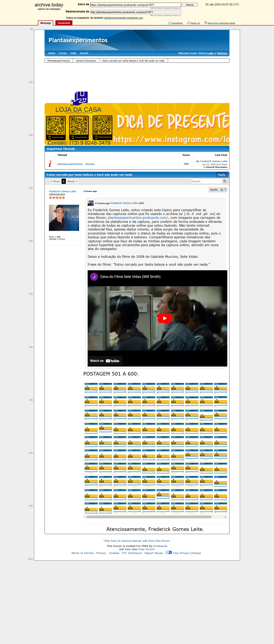Image resolution: width=274 pixels, height=644 pixels.
Task: Click the report bug or abuse icon
Action: pos(205,23)
